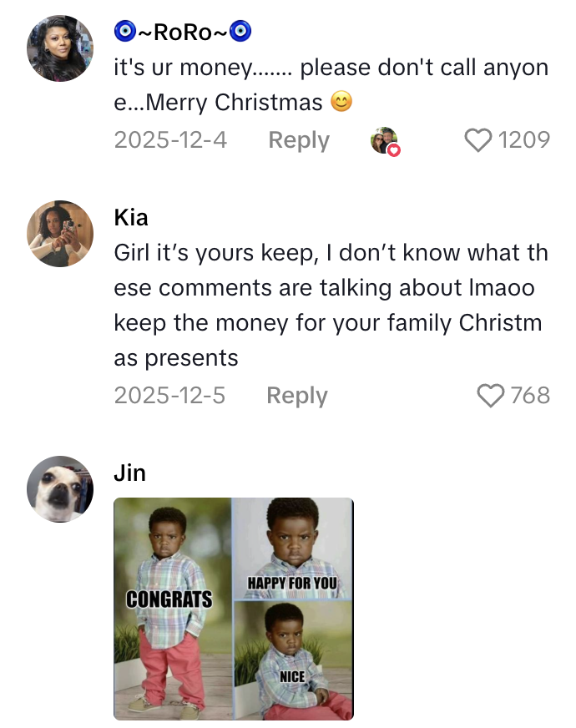This screenshot has height=728, width=576.
Task: Open RoRo's profile picture
Action: tap(60, 48)
